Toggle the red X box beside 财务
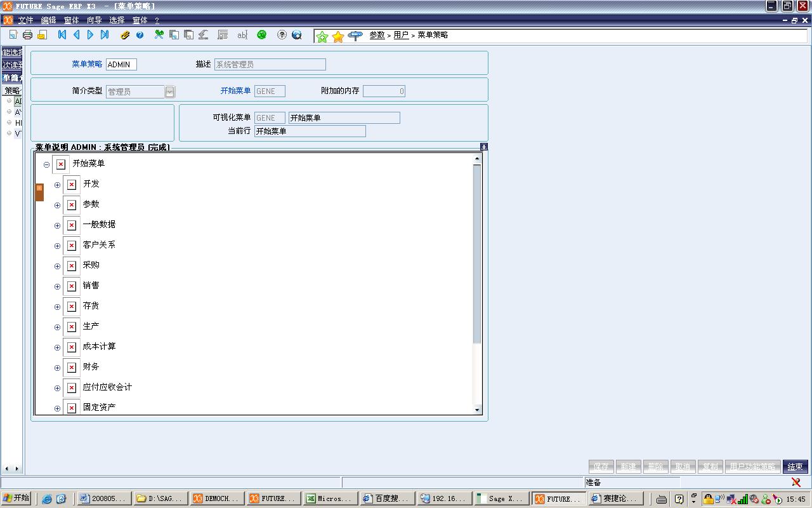 pyautogui.click(x=72, y=368)
